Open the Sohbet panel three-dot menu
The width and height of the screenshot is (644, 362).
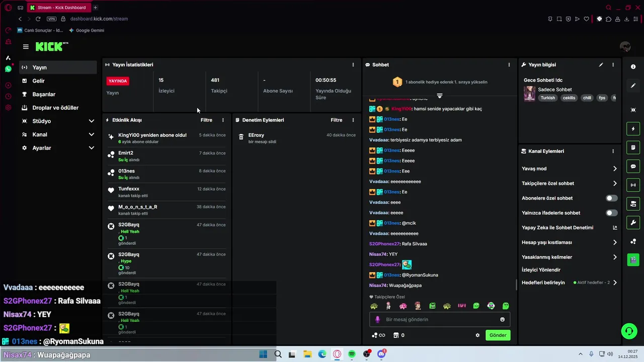tap(509, 65)
